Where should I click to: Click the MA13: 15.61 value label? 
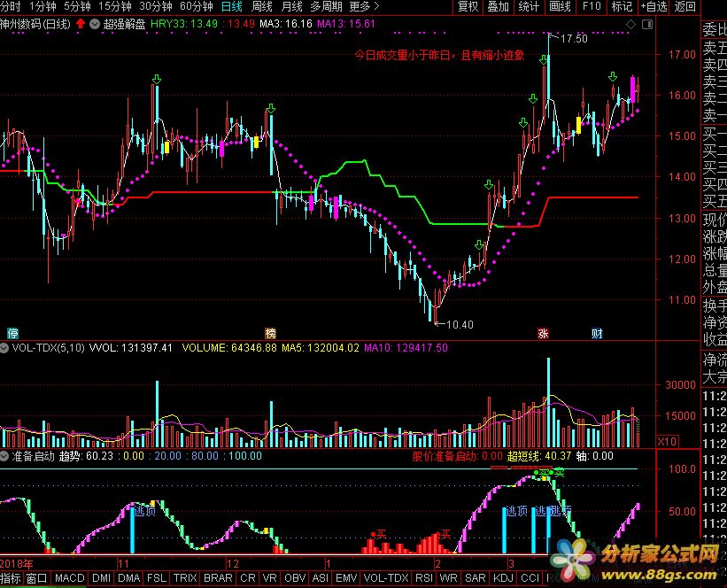(346, 24)
